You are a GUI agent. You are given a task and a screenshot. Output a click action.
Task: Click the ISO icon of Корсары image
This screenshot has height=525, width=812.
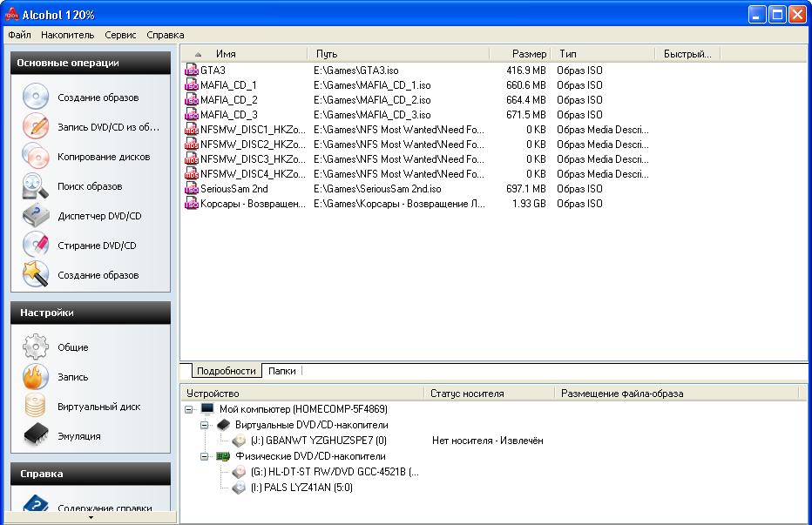(x=192, y=204)
